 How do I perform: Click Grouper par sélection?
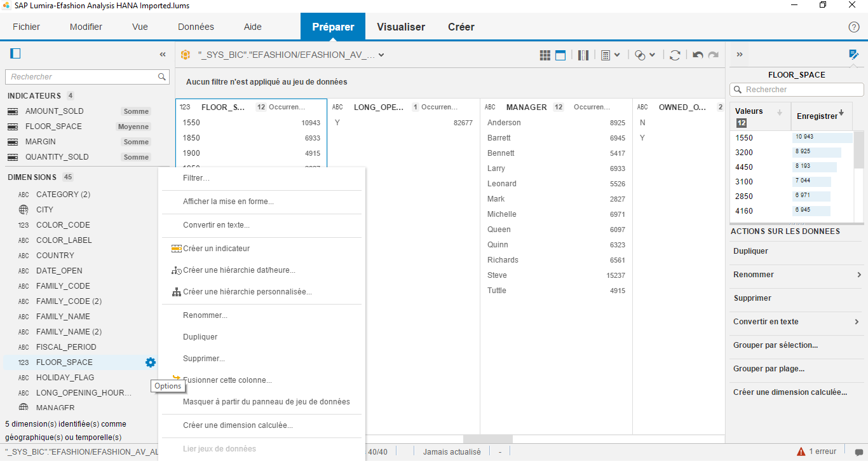[x=775, y=345]
